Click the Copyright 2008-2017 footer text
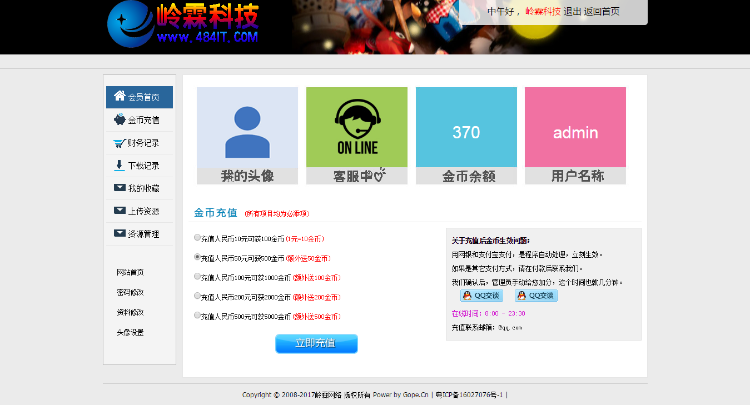 [x=306, y=395]
